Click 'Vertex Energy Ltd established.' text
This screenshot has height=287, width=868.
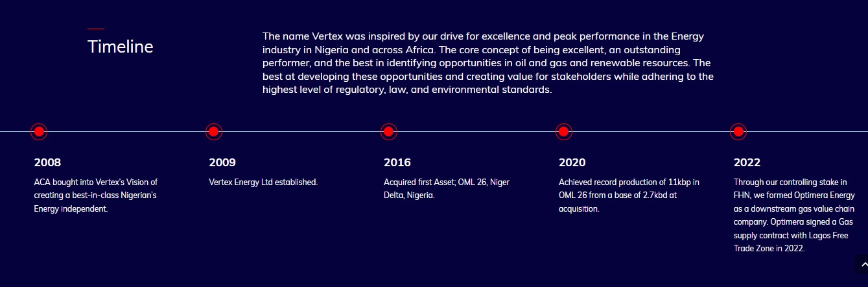263,182
